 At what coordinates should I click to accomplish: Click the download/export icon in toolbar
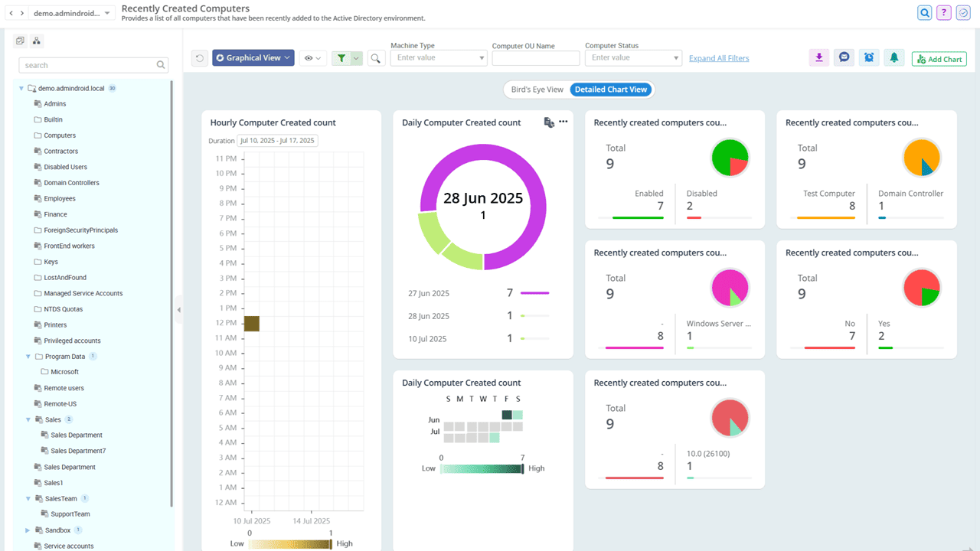click(x=819, y=57)
